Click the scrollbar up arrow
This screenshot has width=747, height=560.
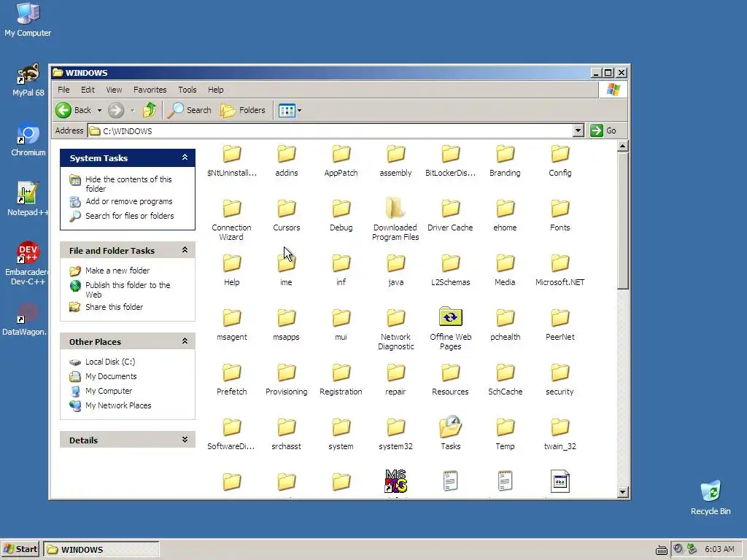(622, 146)
